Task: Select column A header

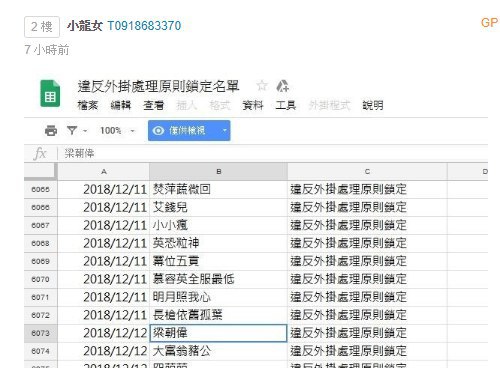Action: (x=104, y=172)
